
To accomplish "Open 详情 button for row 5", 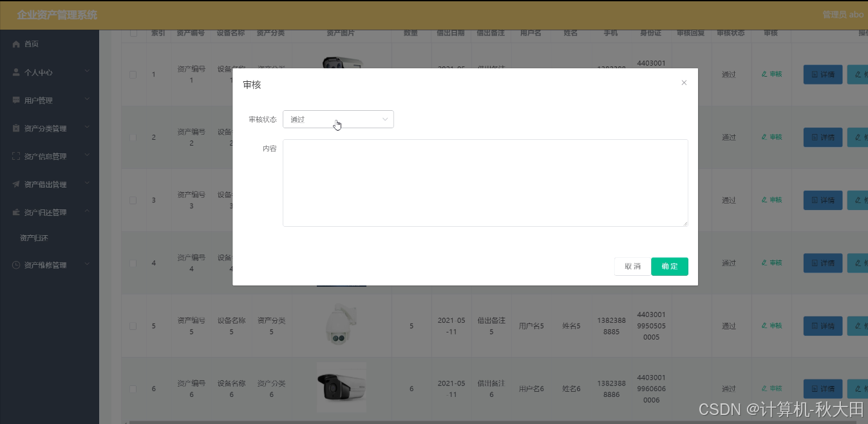I will click(x=823, y=326).
